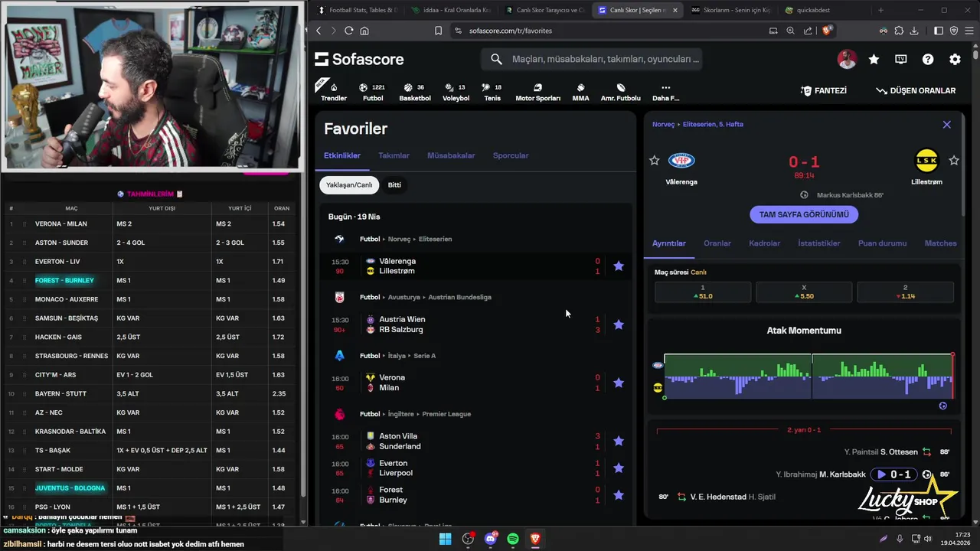This screenshot has width=980, height=551.
Task: Switch to the Takımlar tab
Action: click(x=394, y=155)
